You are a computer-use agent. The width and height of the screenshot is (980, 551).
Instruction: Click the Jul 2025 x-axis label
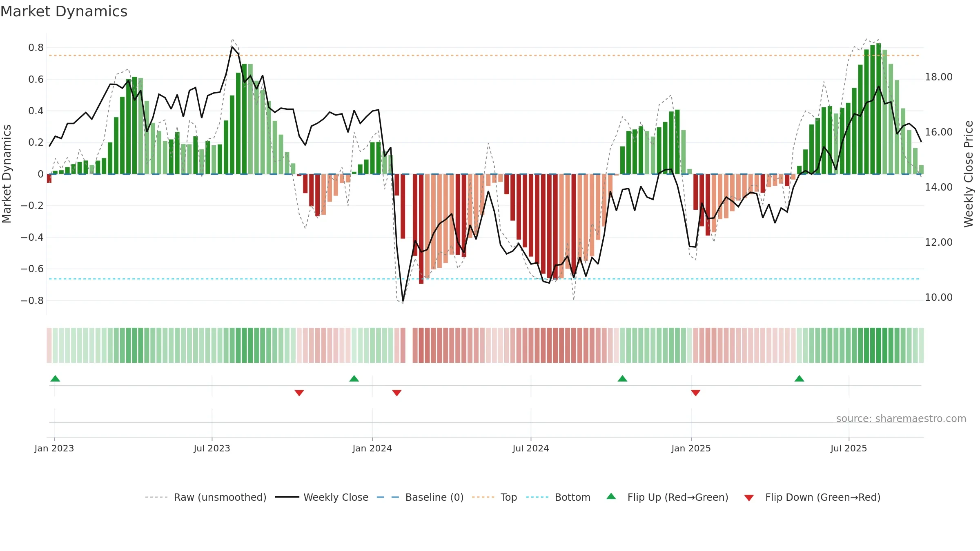849,448
